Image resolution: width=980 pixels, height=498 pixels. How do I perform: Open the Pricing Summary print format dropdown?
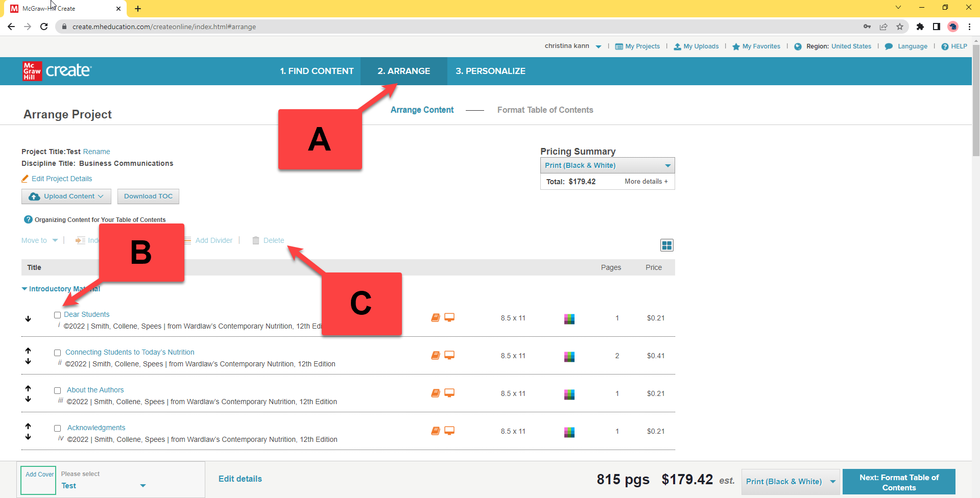coord(607,165)
